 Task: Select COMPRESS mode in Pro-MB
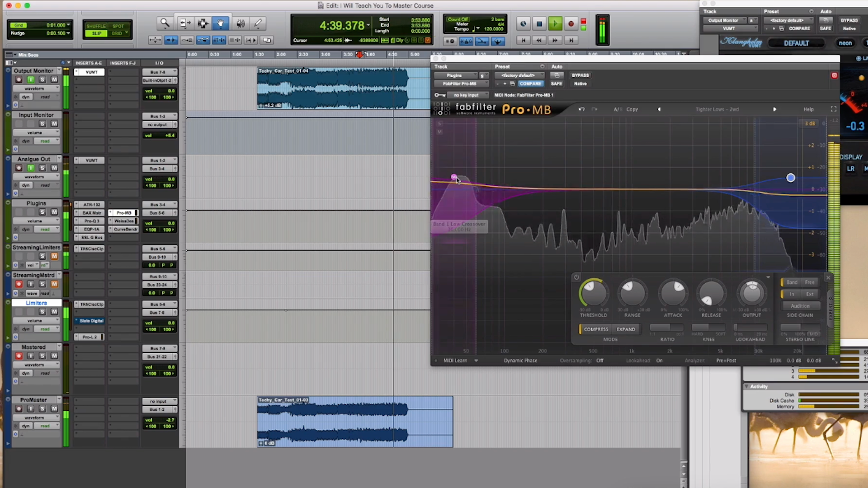click(x=595, y=329)
